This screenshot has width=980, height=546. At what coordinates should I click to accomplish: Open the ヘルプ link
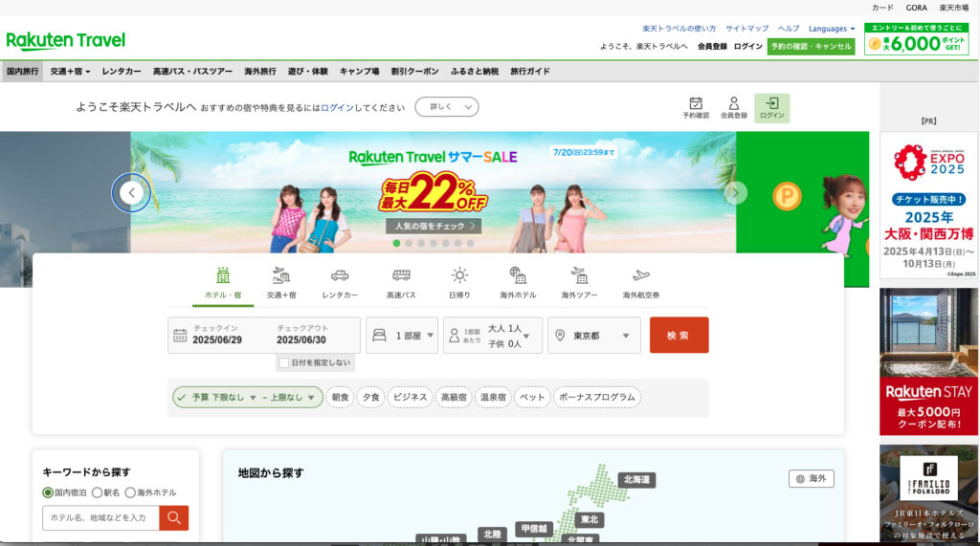pos(789,29)
